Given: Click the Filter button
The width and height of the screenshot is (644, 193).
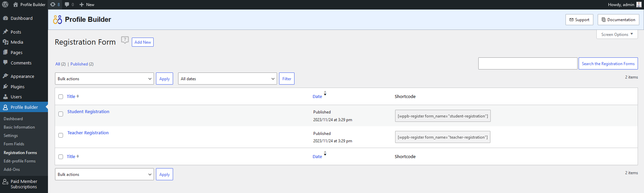Looking at the screenshot, I should (x=287, y=79).
